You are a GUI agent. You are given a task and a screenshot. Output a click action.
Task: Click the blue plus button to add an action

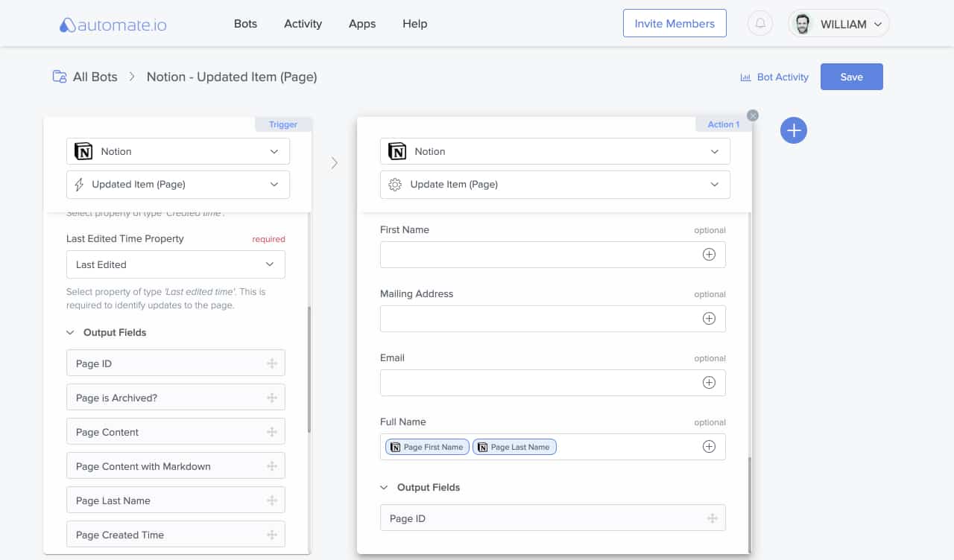pyautogui.click(x=793, y=130)
